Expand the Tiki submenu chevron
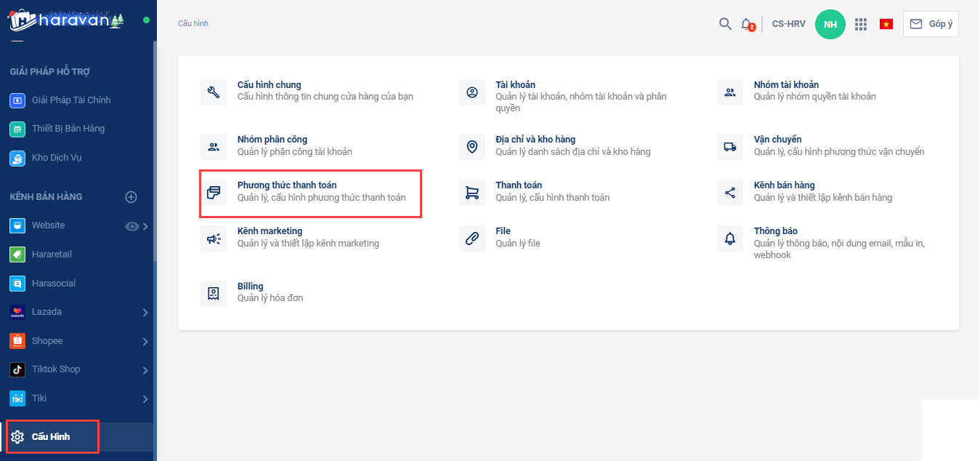The image size is (980, 461). coord(145,399)
